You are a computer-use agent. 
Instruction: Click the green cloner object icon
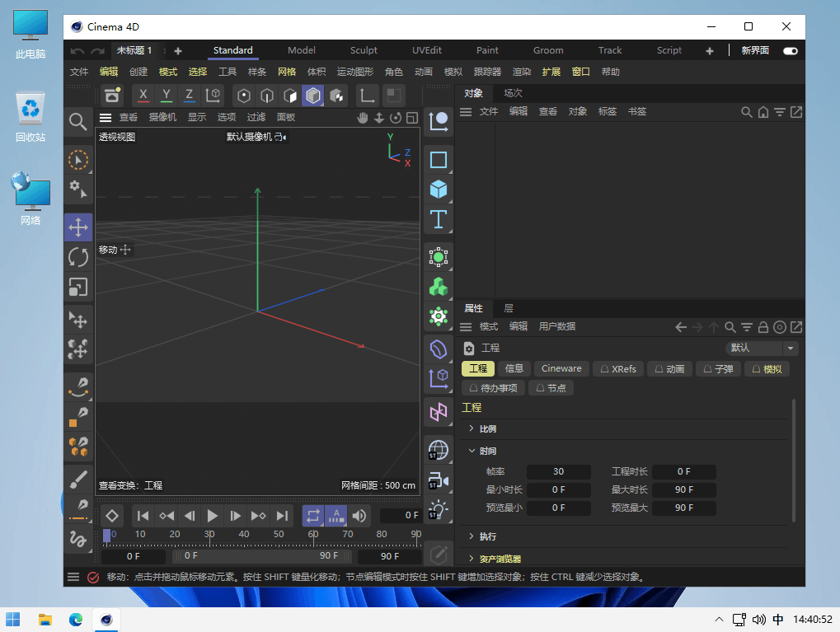click(x=439, y=287)
